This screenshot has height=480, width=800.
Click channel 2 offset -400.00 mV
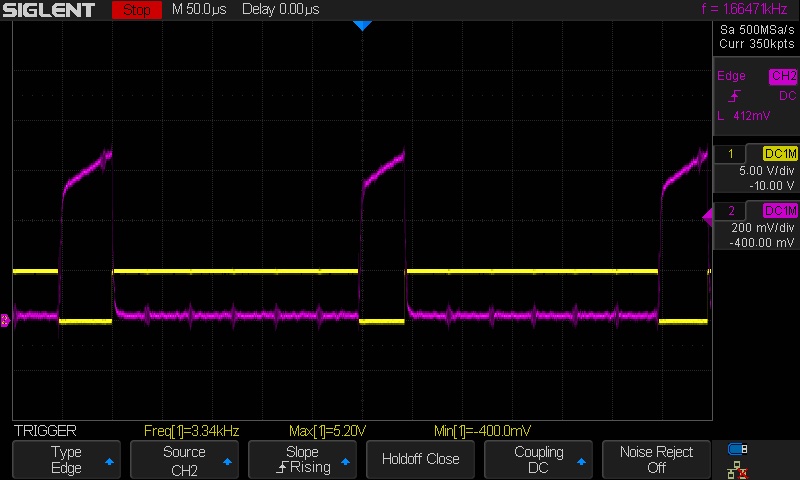(762, 243)
